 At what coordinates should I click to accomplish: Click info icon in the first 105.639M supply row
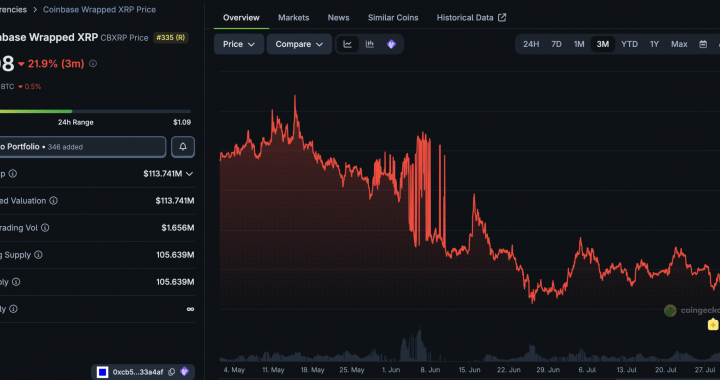[39, 255]
